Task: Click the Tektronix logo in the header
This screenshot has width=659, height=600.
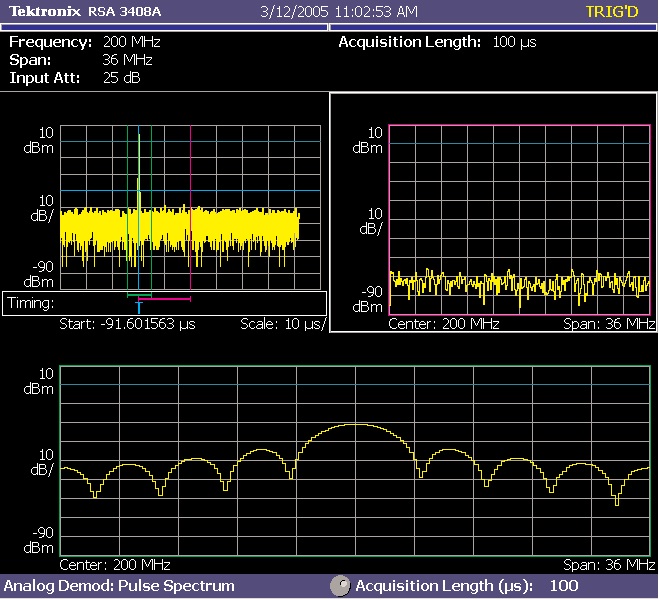Action: pyautogui.click(x=46, y=11)
